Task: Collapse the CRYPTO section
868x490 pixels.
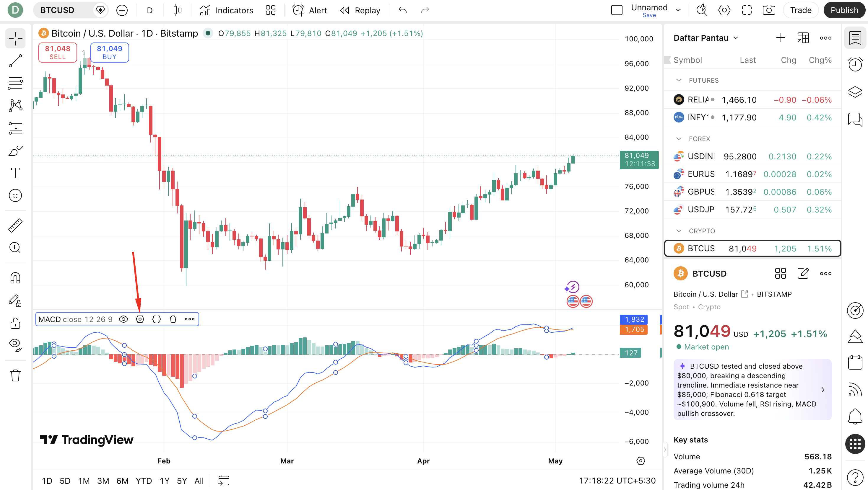Action: tap(679, 231)
